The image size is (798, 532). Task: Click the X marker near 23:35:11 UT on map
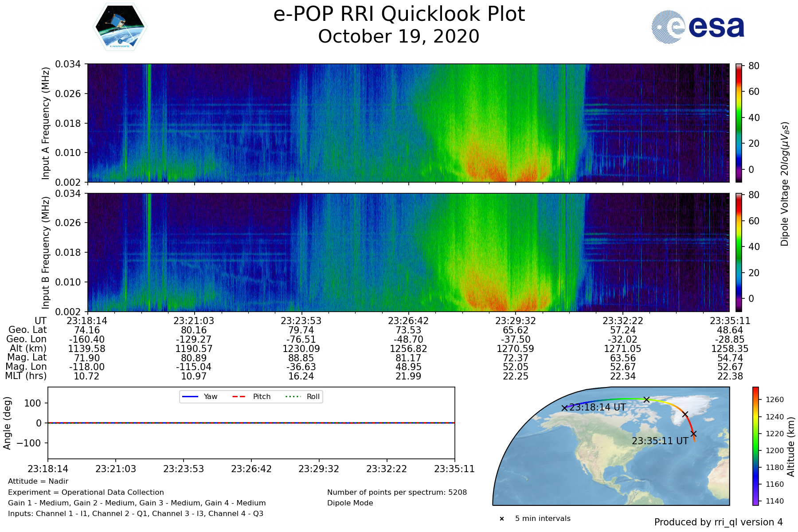(x=693, y=434)
